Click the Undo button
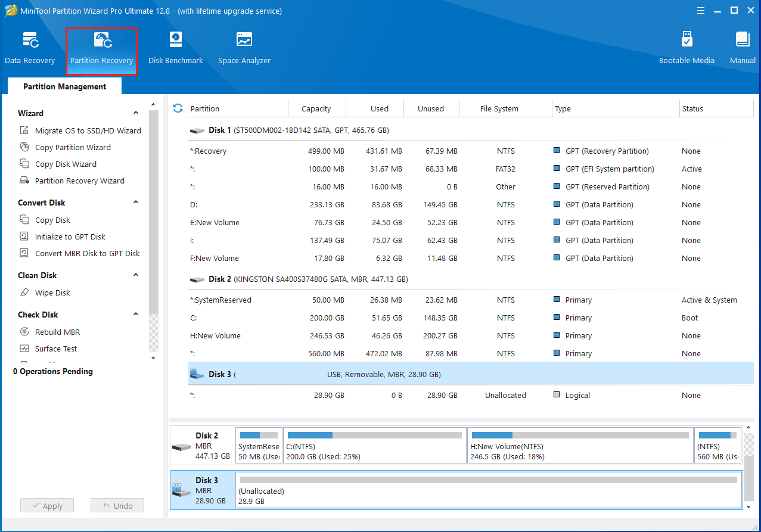 (117, 506)
